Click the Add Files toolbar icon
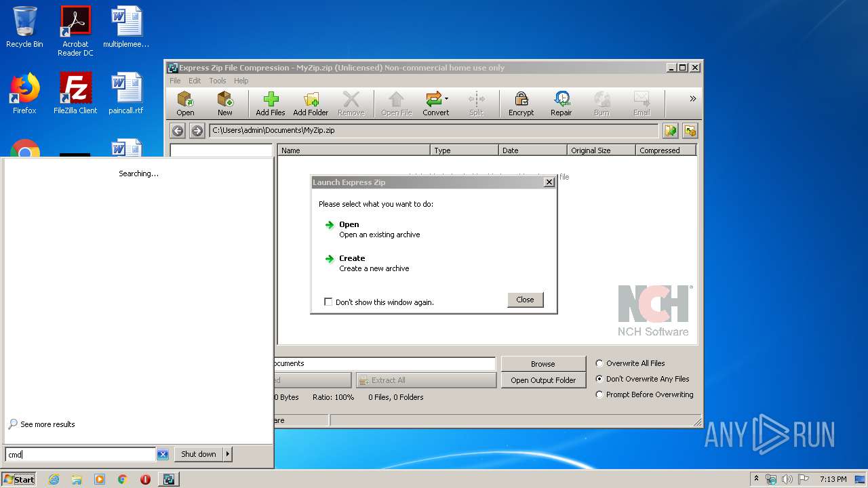 pos(271,104)
